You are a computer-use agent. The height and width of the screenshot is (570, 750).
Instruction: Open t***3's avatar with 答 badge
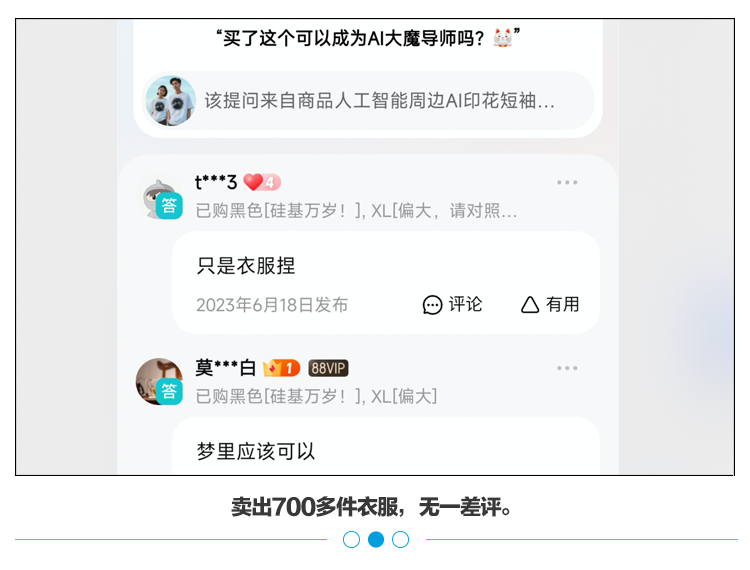[x=160, y=197]
